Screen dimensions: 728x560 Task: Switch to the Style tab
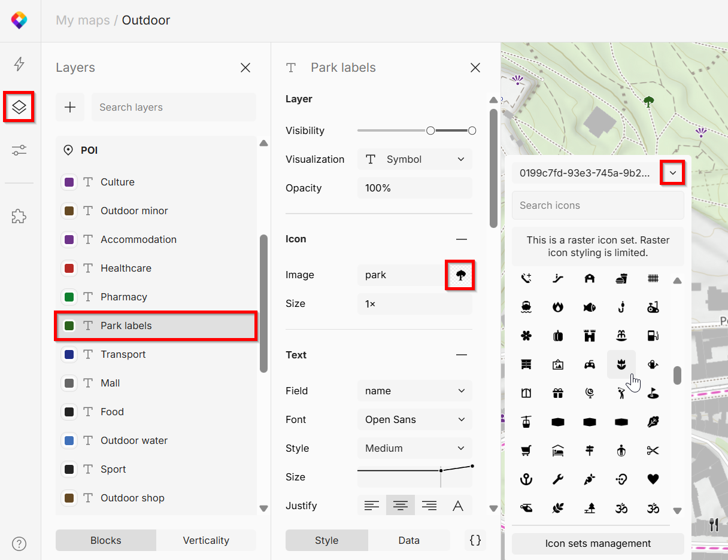pyautogui.click(x=327, y=540)
